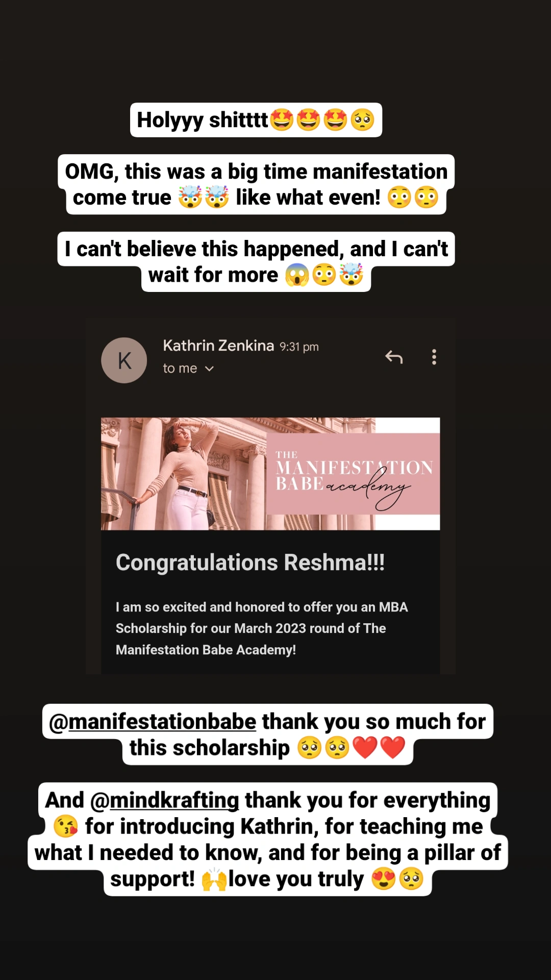The height and width of the screenshot is (980, 551).
Task: Open the @mindkrafting mention
Action: click(164, 800)
